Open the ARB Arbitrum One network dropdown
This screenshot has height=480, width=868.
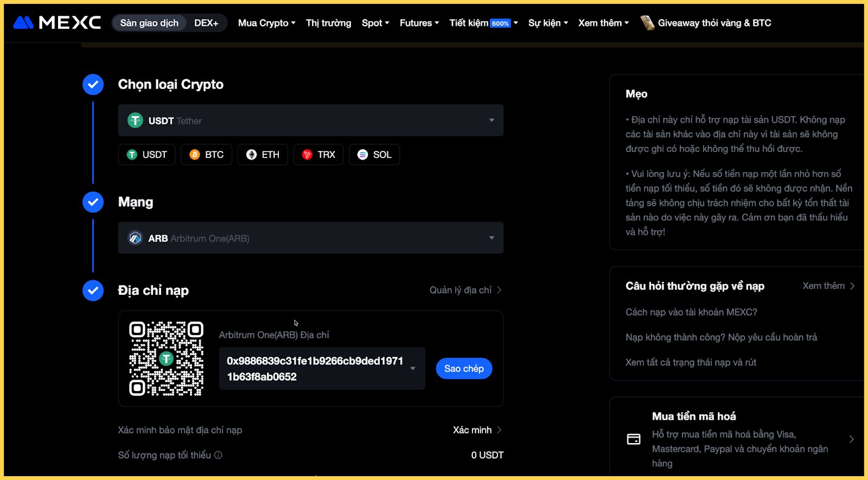(311, 238)
